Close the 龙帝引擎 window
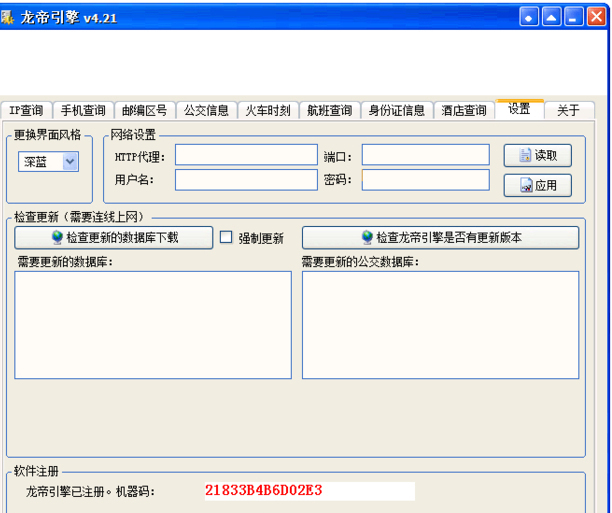This screenshot has height=513, width=612. pos(596,17)
